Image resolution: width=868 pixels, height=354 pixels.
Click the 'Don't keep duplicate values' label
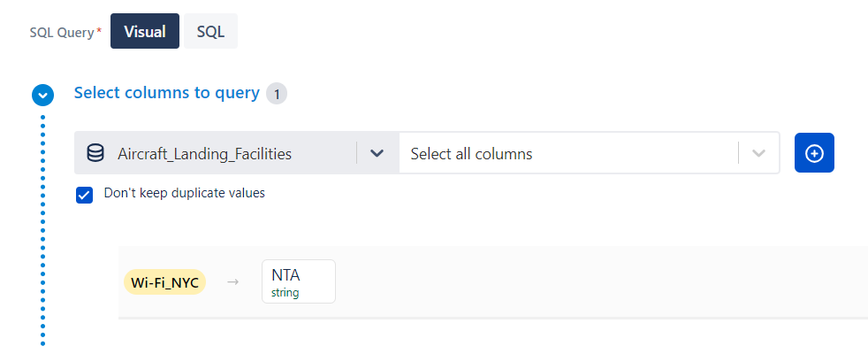pyautogui.click(x=184, y=192)
